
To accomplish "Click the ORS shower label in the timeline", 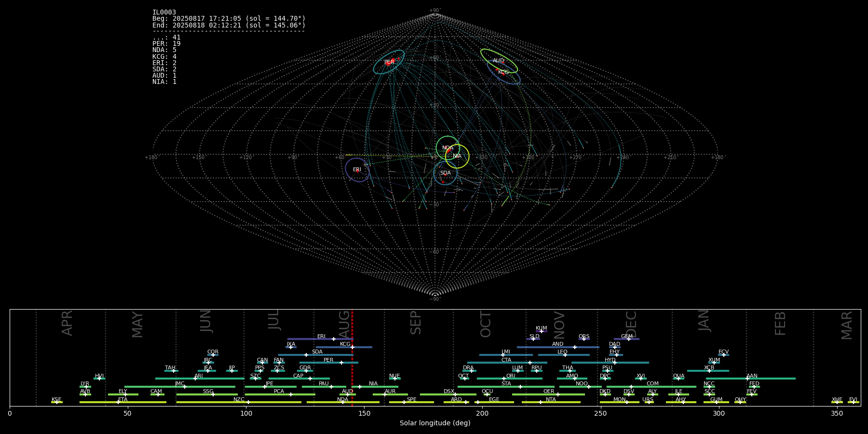I will click(584, 337).
